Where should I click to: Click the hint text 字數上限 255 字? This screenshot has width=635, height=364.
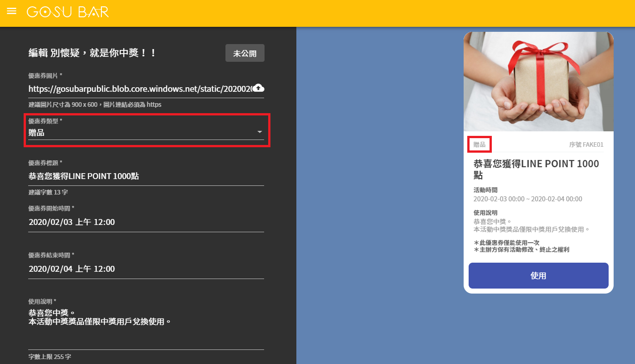coord(50,357)
